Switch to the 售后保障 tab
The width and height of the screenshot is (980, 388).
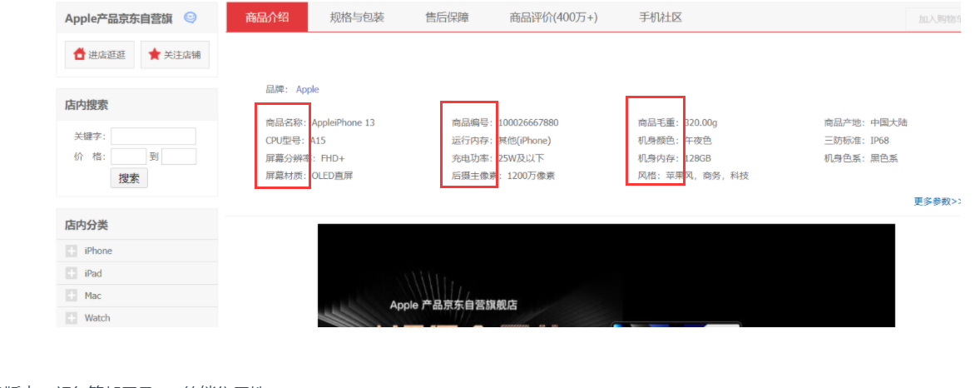click(447, 17)
